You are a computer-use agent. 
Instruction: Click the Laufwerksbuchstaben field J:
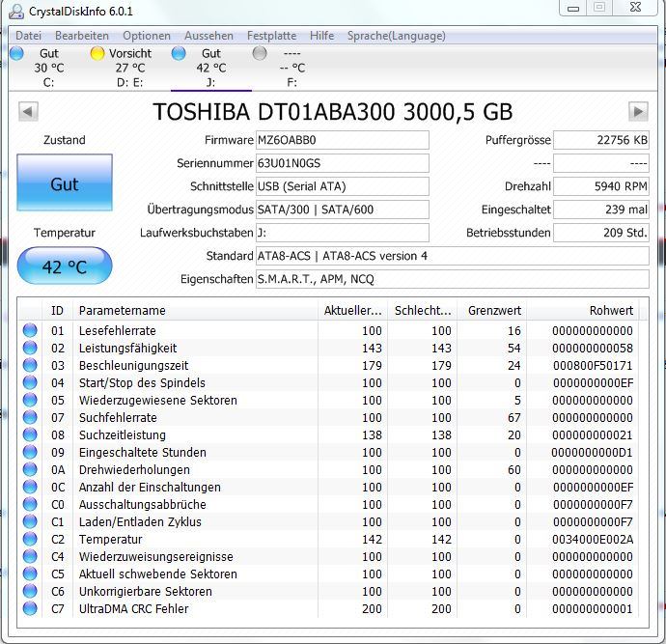(x=343, y=233)
